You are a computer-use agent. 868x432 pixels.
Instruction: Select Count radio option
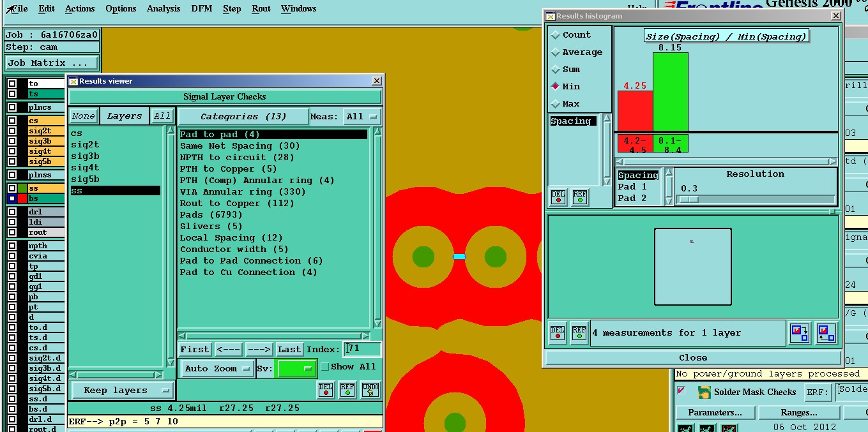click(555, 35)
